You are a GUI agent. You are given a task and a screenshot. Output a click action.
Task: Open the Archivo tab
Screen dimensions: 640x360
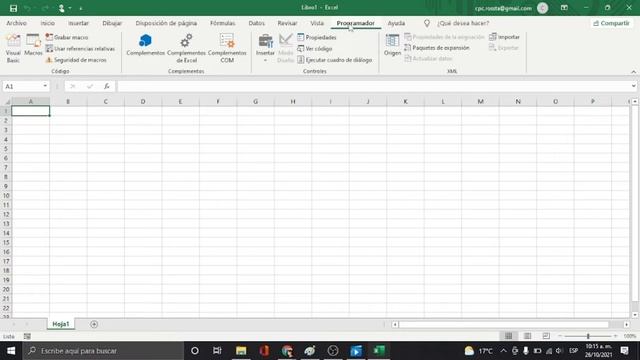(16, 23)
